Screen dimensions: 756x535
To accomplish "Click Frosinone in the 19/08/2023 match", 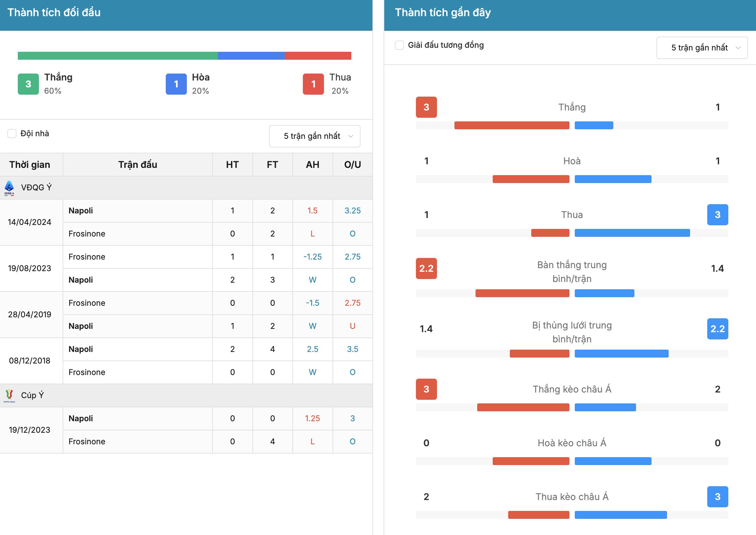I will (87, 257).
